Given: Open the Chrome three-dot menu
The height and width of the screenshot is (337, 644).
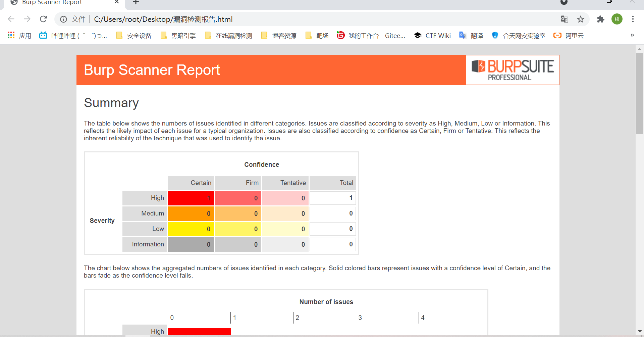Looking at the screenshot, I should pyautogui.click(x=633, y=19).
